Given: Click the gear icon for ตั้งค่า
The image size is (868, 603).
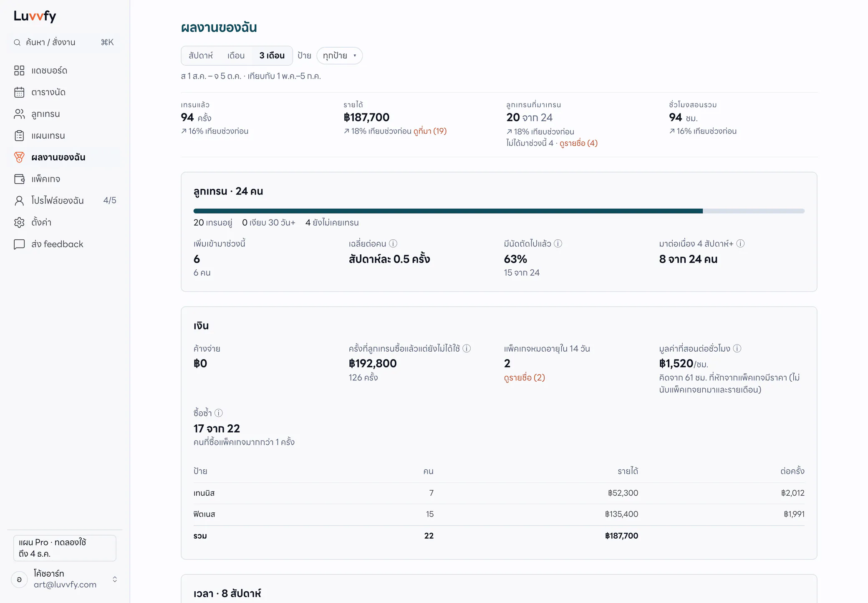Looking at the screenshot, I should 19,223.
